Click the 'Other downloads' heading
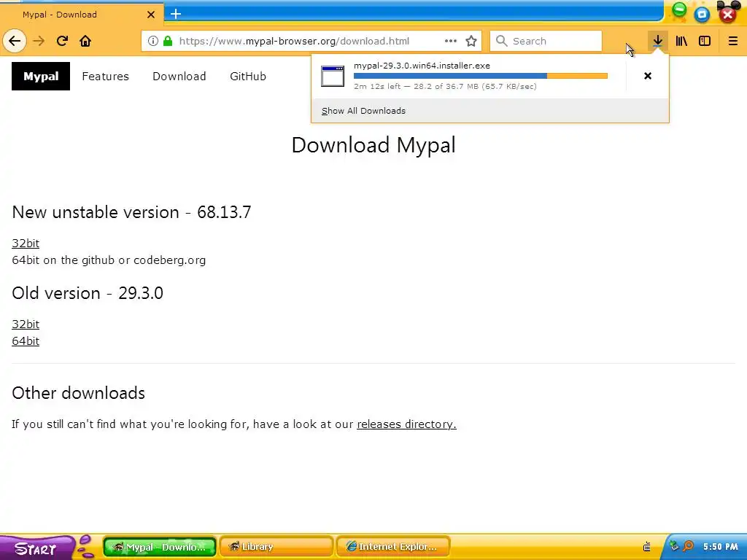The image size is (747, 560). click(79, 393)
